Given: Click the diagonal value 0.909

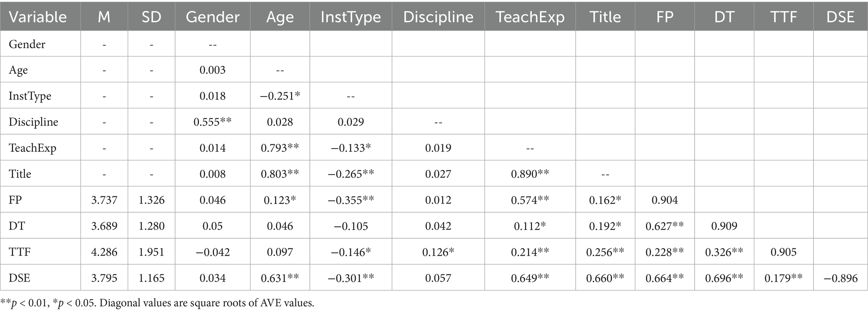Looking at the screenshot, I should (x=724, y=226).
